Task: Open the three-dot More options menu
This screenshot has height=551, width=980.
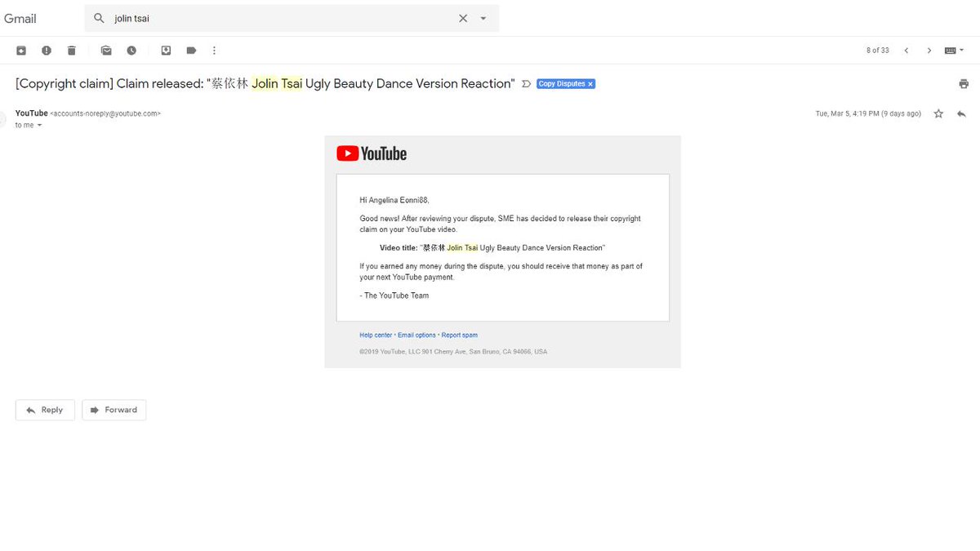Action: click(215, 51)
